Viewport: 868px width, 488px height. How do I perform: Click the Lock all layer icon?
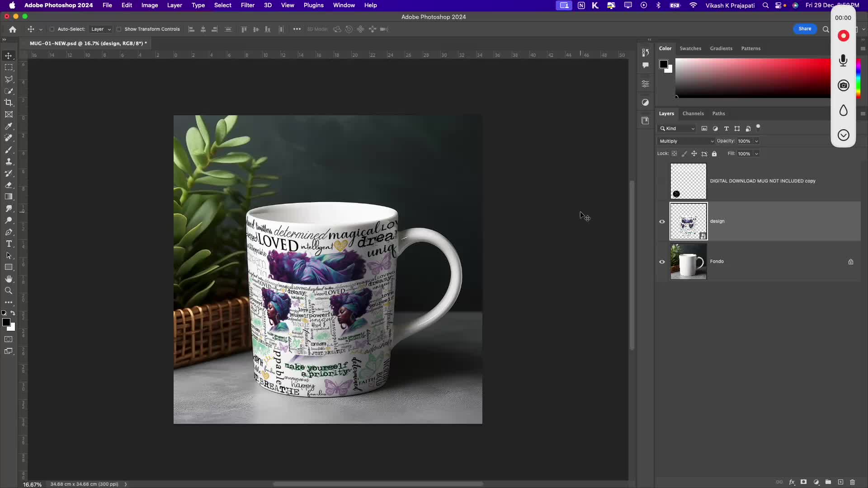coord(714,154)
